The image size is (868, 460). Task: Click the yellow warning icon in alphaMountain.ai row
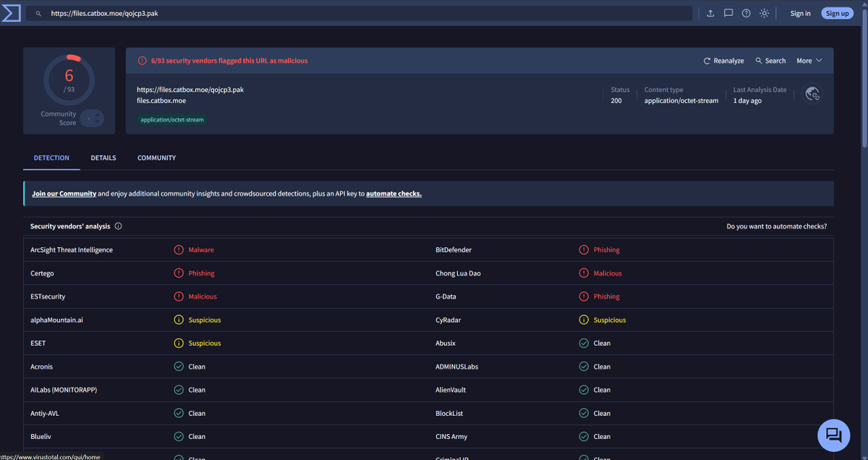(x=179, y=320)
